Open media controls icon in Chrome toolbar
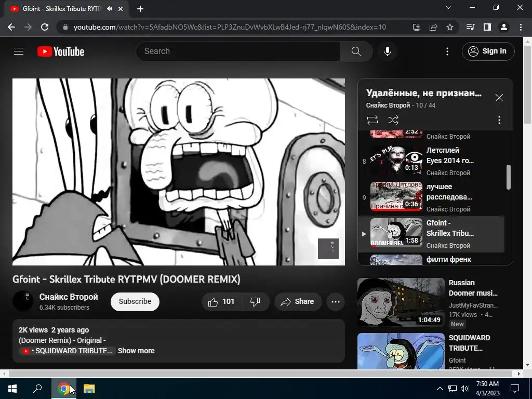Image resolution: width=532 pixels, height=399 pixels. (470, 27)
